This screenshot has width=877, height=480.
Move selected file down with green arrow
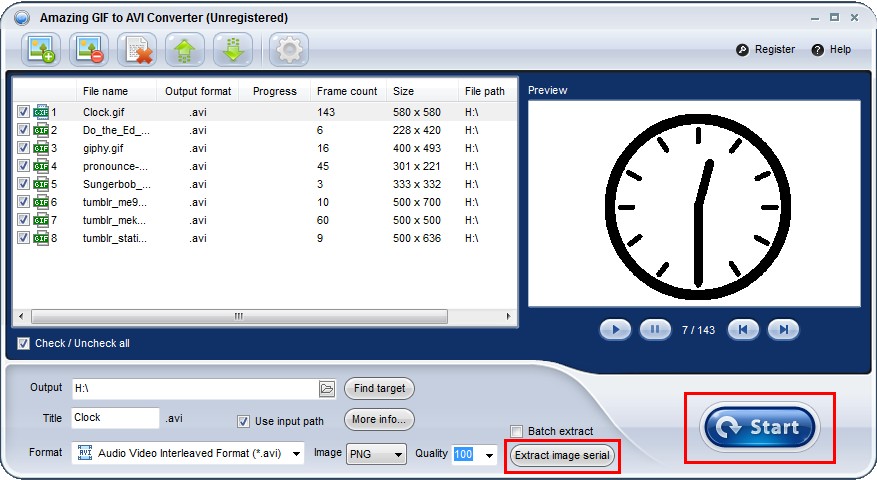(233, 50)
